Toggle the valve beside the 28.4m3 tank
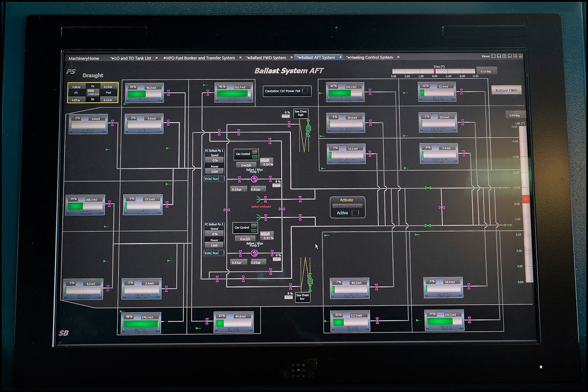 pos(469,287)
